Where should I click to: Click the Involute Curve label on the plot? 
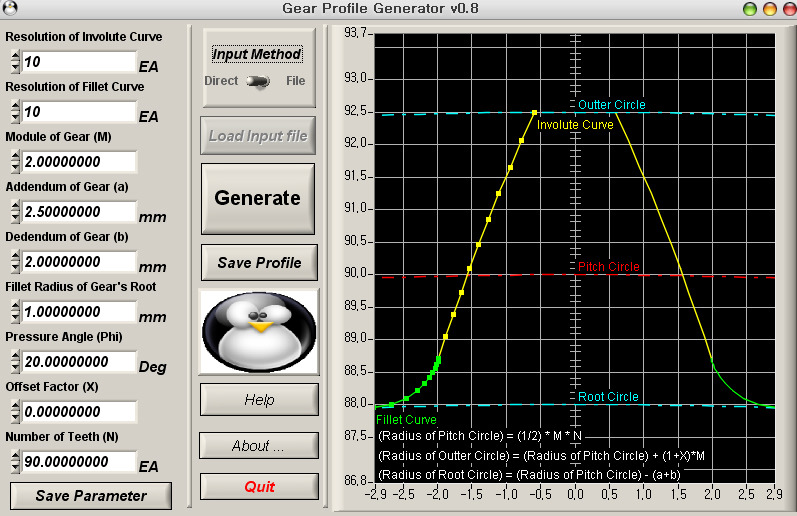pyautogui.click(x=575, y=125)
